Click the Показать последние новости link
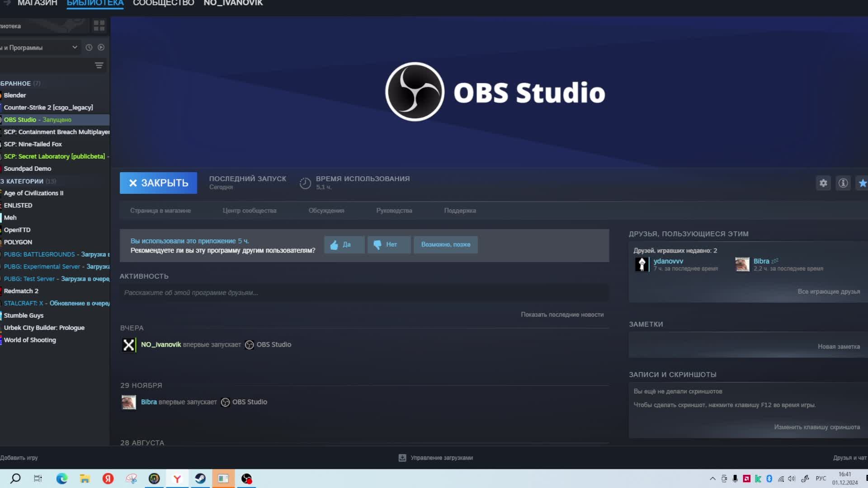Screen dimensions: 868x488 561,314
